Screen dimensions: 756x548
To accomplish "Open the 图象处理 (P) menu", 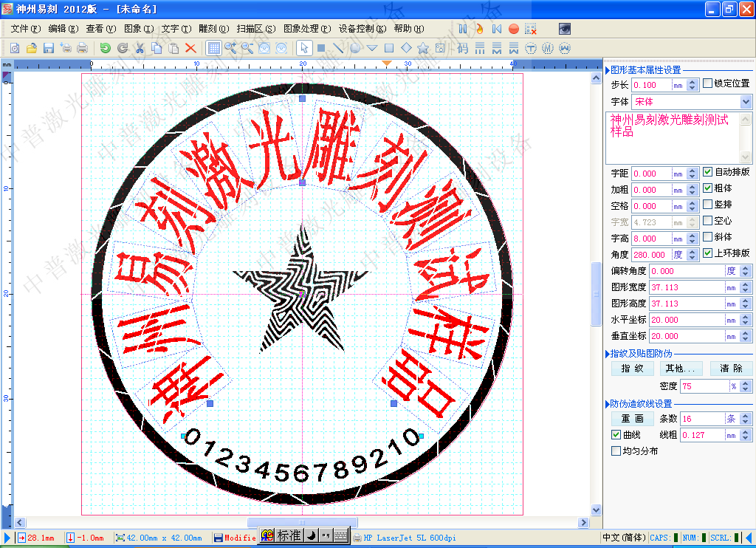I will pos(307,29).
